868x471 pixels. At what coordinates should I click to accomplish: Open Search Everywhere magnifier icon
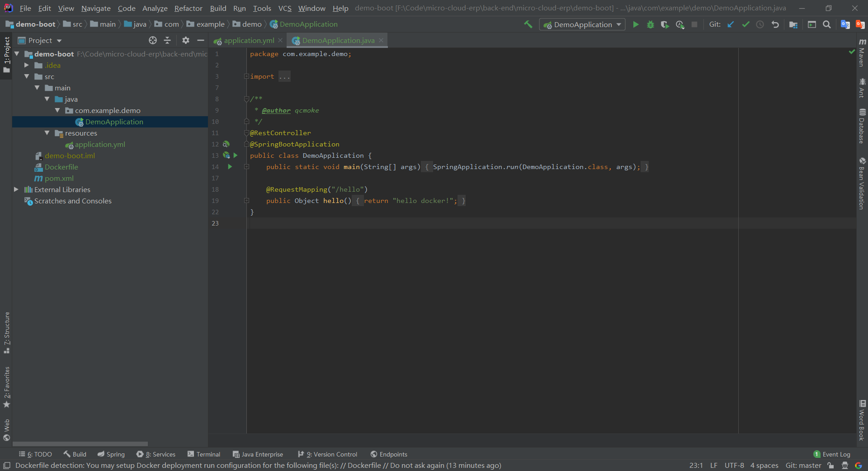827,24
